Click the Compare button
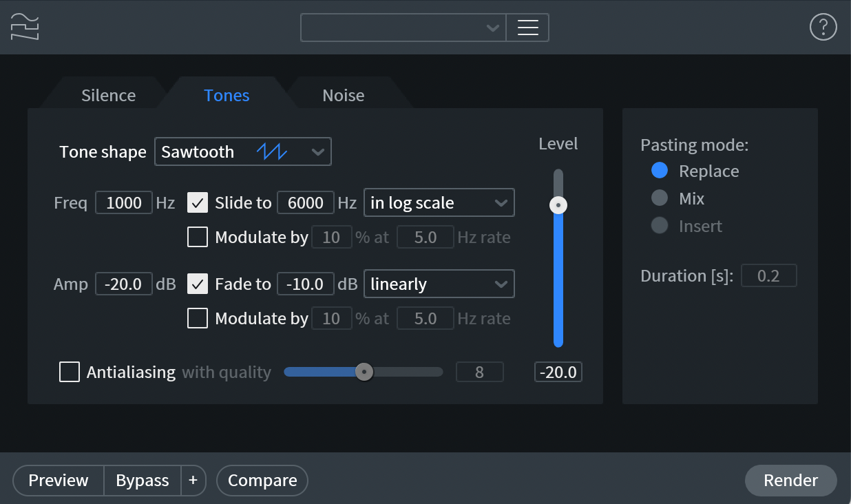This screenshot has width=851, height=504. [x=262, y=480]
